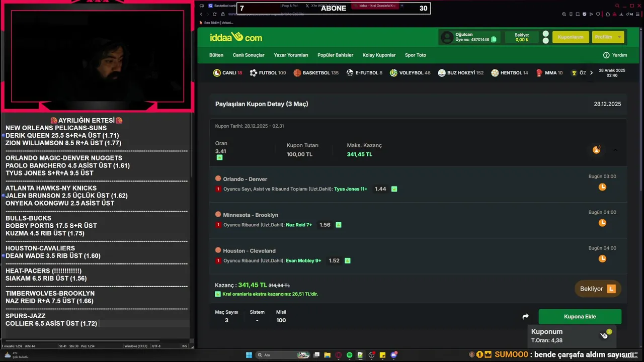Switch to the Prop & Pick browser tab
Viewport: 644px width, 362px height.
coord(290,6)
